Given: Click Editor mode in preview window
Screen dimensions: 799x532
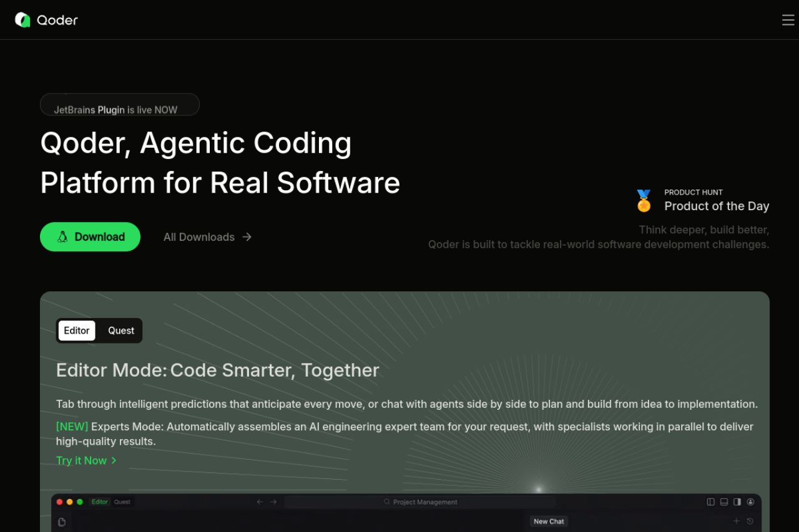Looking at the screenshot, I should click(100, 502).
